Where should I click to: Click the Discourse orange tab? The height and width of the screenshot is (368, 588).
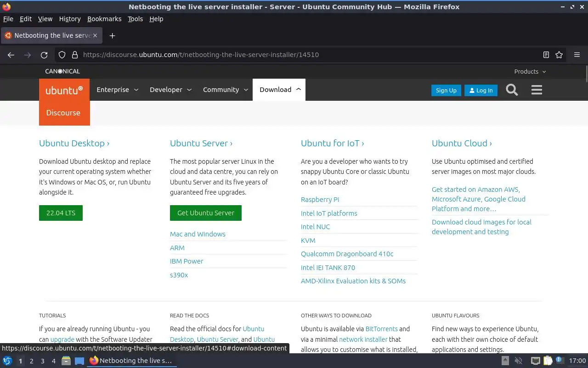click(64, 113)
